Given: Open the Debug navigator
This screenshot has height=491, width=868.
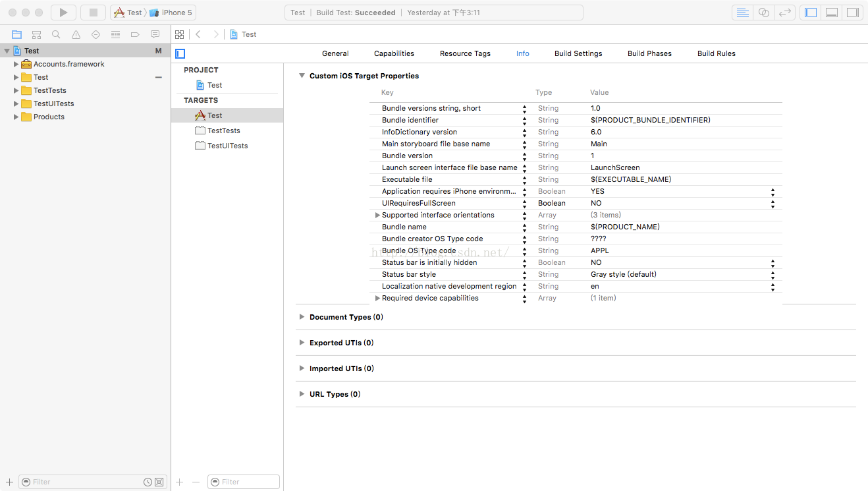Looking at the screenshot, I should pos(115,34).
